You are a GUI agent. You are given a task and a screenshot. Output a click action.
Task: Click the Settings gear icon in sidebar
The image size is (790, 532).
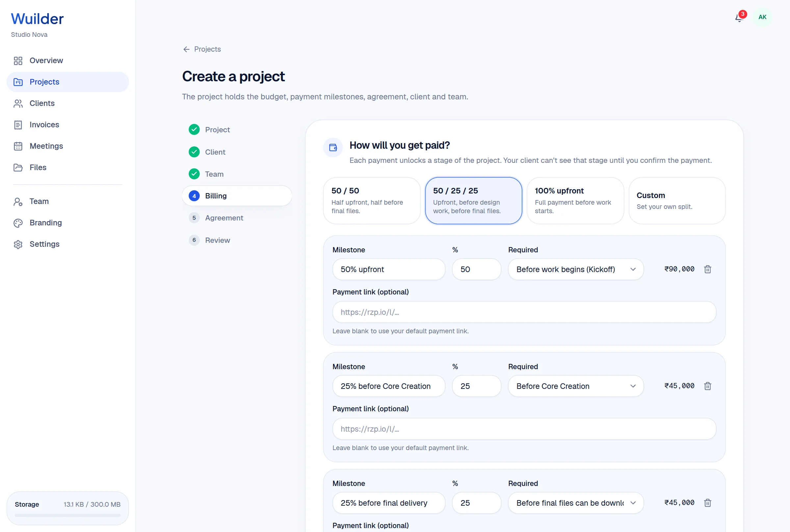pyautogui.click(x=18, y=244)
